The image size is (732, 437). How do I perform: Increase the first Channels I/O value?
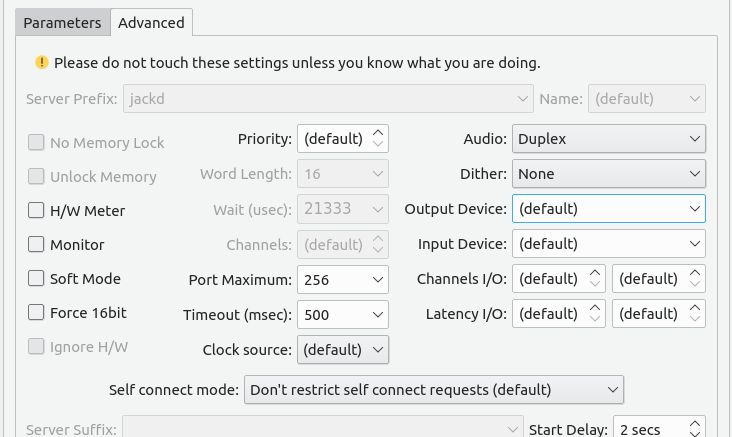595,273
